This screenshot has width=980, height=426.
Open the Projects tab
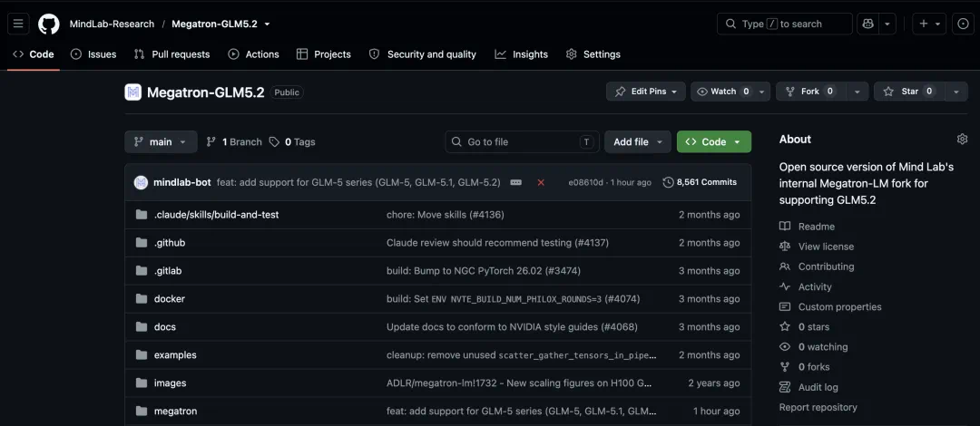click(324, 54)
